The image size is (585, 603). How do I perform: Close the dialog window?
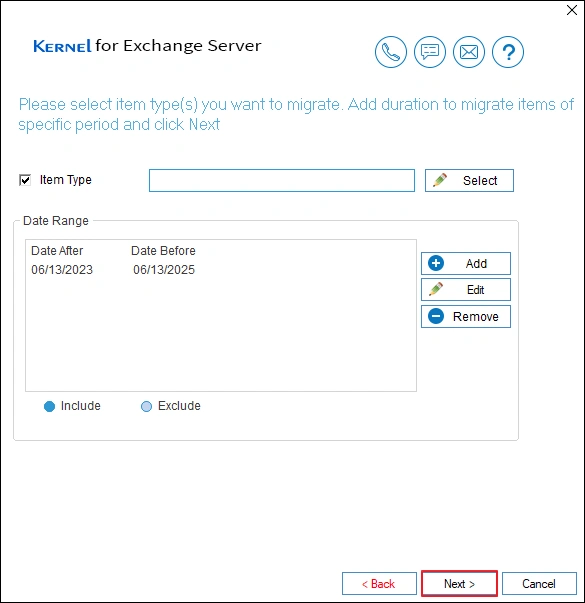(572, 10)
